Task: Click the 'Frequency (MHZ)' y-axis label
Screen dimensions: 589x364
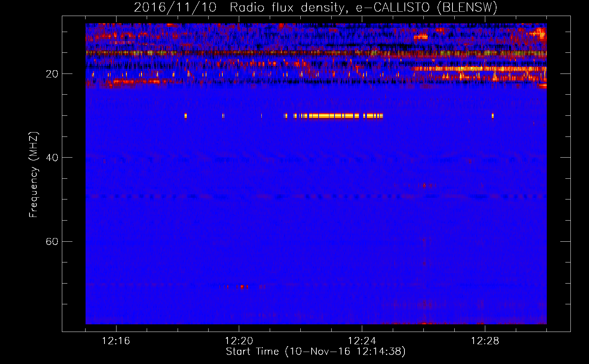Action: [33, 175]
